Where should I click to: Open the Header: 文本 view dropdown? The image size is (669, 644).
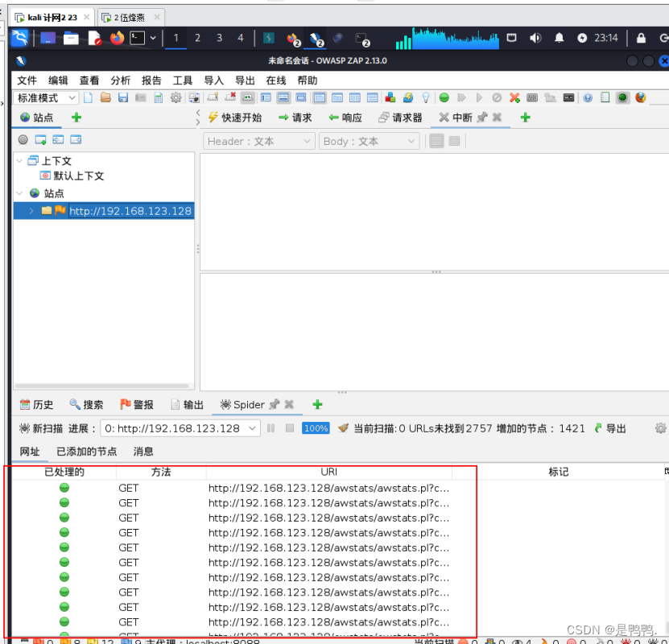(x=259, y=141)
